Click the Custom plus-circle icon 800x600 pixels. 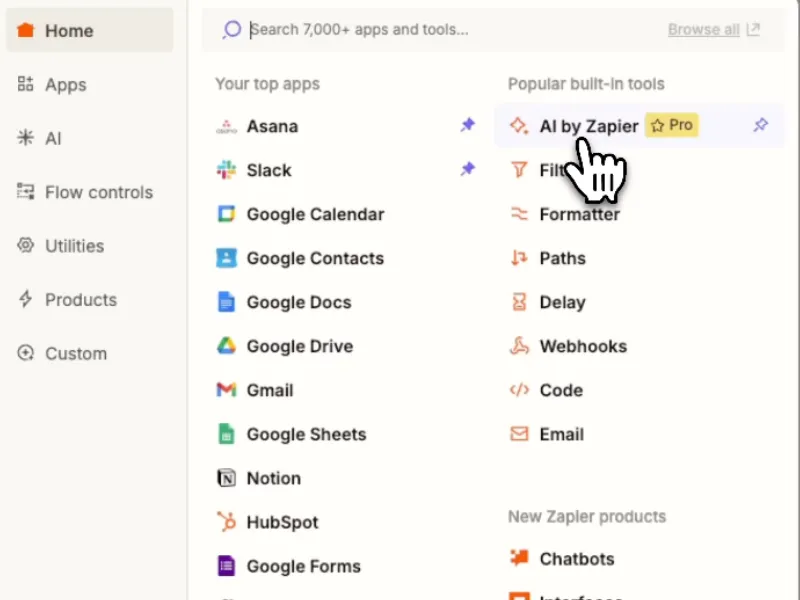26,353
